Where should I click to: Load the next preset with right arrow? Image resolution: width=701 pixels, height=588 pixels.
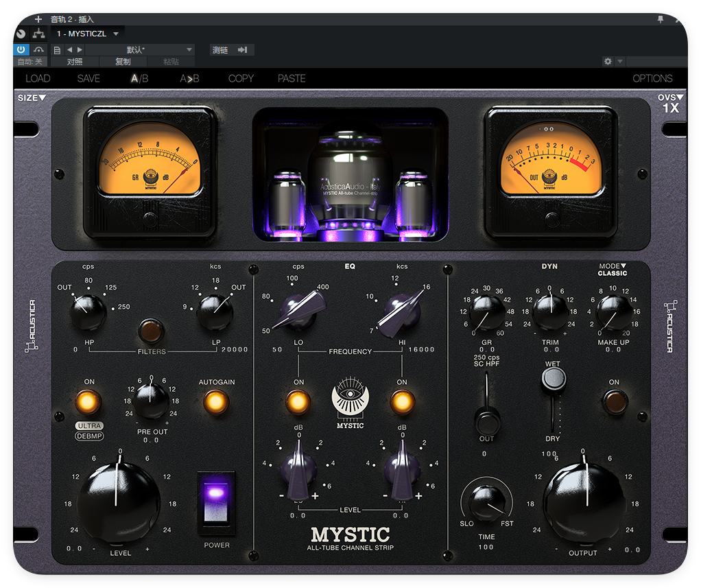coord(80,49)
